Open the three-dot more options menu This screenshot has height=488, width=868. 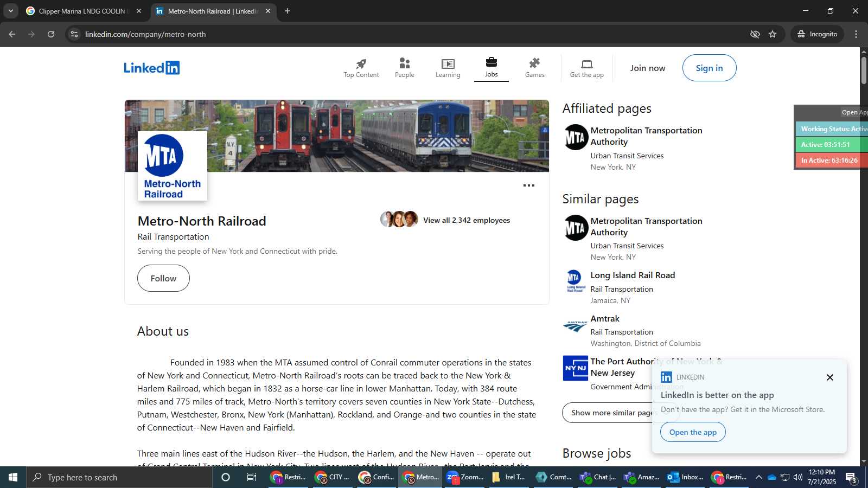click(528, 185)
